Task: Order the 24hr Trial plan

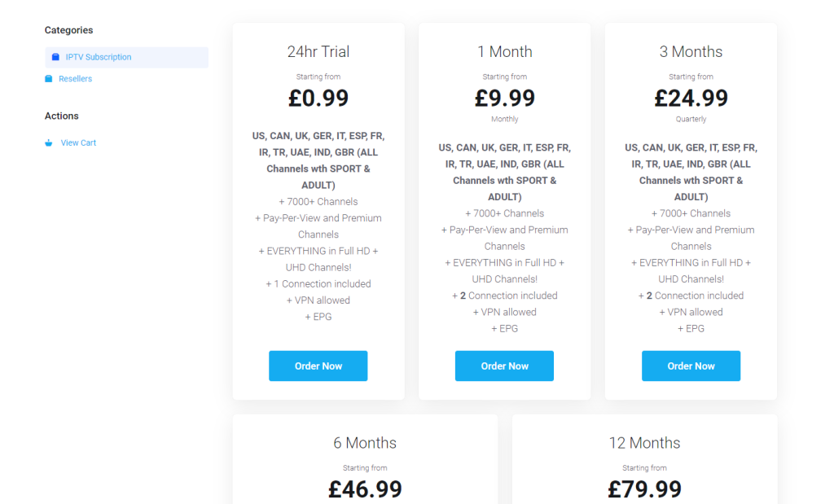Action: pos(318,366)
